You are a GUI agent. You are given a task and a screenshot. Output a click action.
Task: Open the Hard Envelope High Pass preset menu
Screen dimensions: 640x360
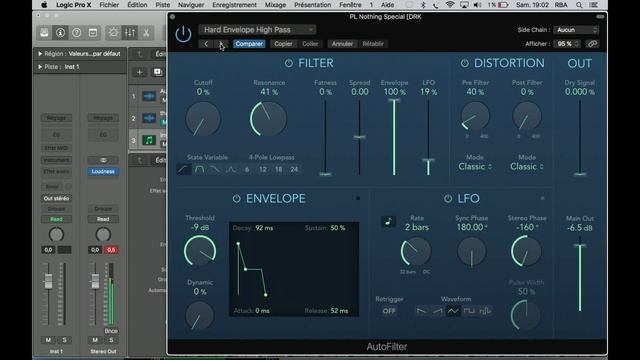[257, 30]
